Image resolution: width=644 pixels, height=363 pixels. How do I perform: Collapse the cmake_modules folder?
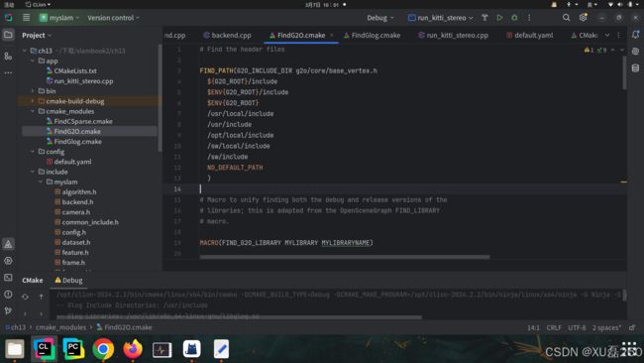click(x=33, y=111)
